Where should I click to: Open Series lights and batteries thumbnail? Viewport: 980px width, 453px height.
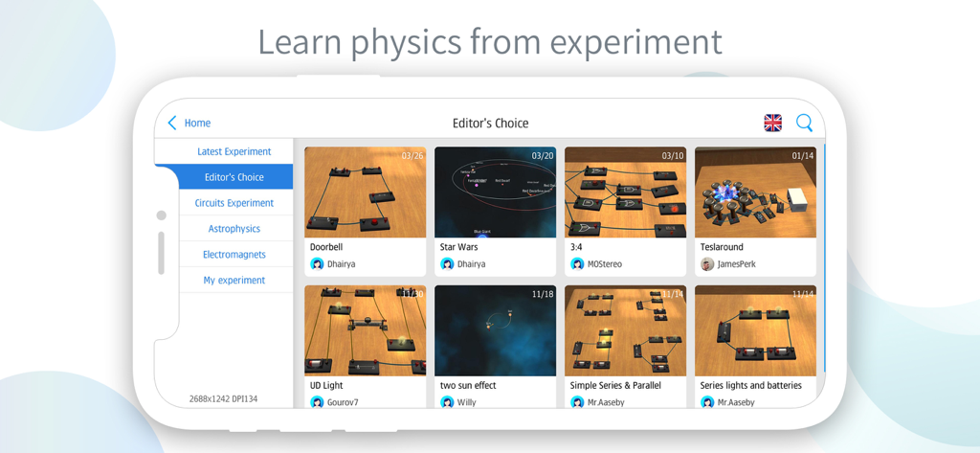[x=755, y=331]
